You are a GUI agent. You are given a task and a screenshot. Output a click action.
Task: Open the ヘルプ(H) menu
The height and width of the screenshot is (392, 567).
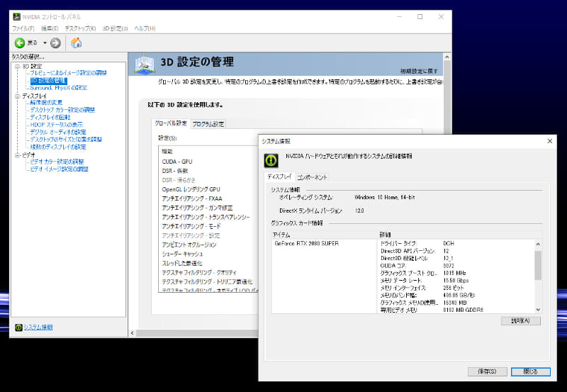(x=145, y=28)
